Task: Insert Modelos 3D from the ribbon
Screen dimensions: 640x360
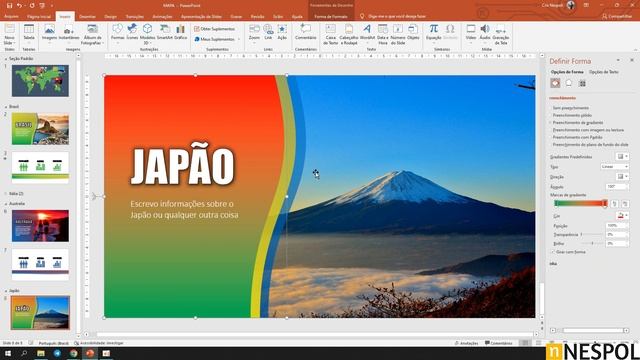Action: (x=147, y=35)
